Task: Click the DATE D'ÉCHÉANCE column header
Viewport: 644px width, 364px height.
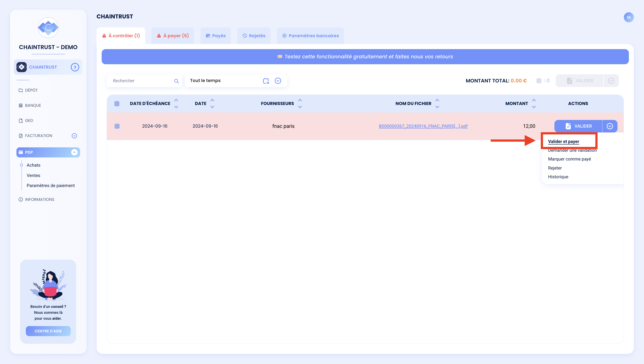Action: pyautogui.click(x=150, y=104)
